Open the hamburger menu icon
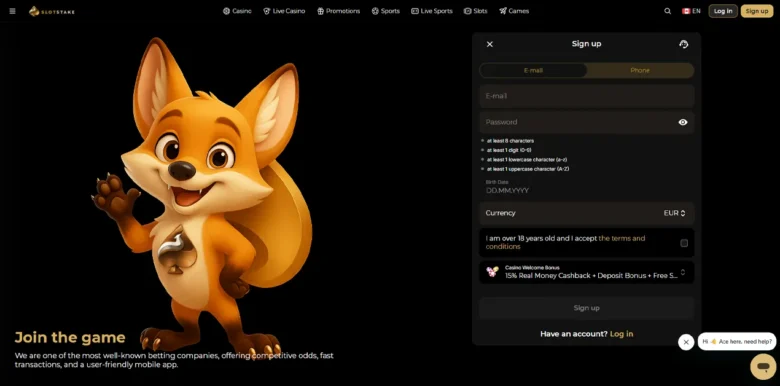780x386 pixels. [12, 11]
